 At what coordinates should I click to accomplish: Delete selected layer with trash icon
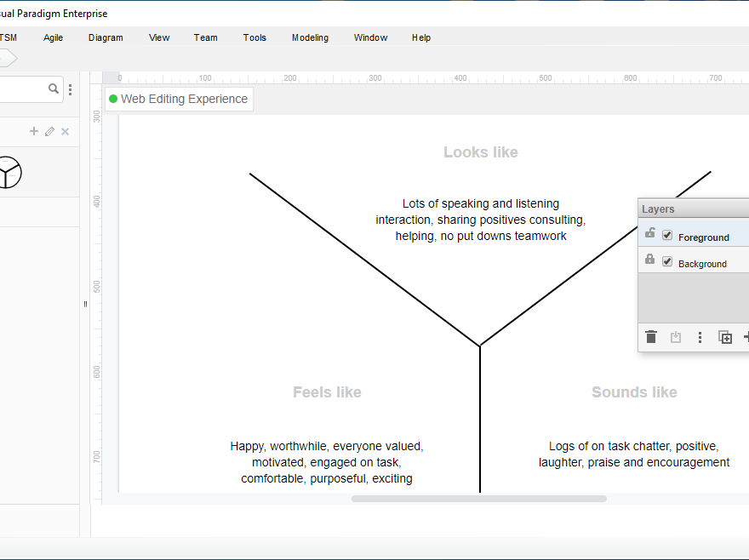651,337
